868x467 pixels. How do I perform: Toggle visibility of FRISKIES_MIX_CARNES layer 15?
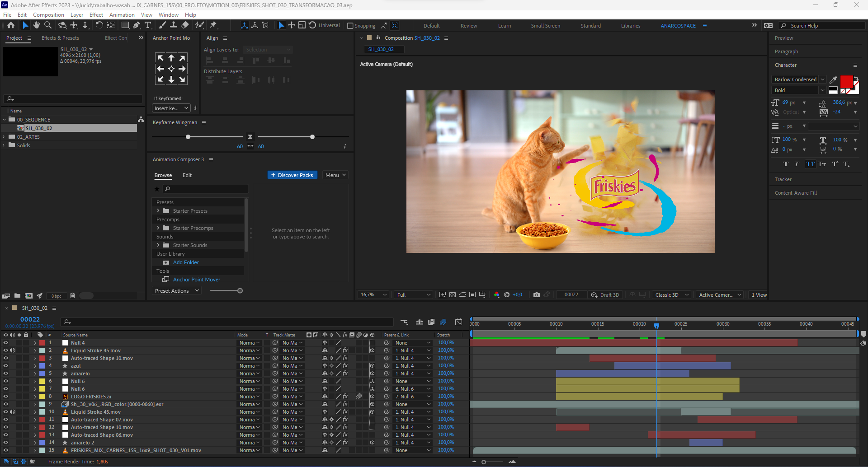tap(5, 450)
